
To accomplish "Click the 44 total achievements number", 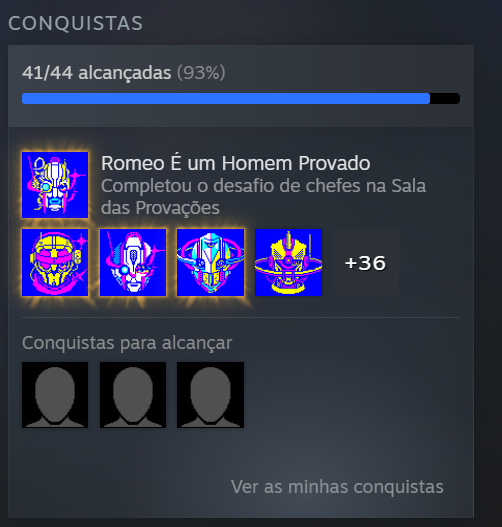I will pyautogui.click(x=61, y=73).
